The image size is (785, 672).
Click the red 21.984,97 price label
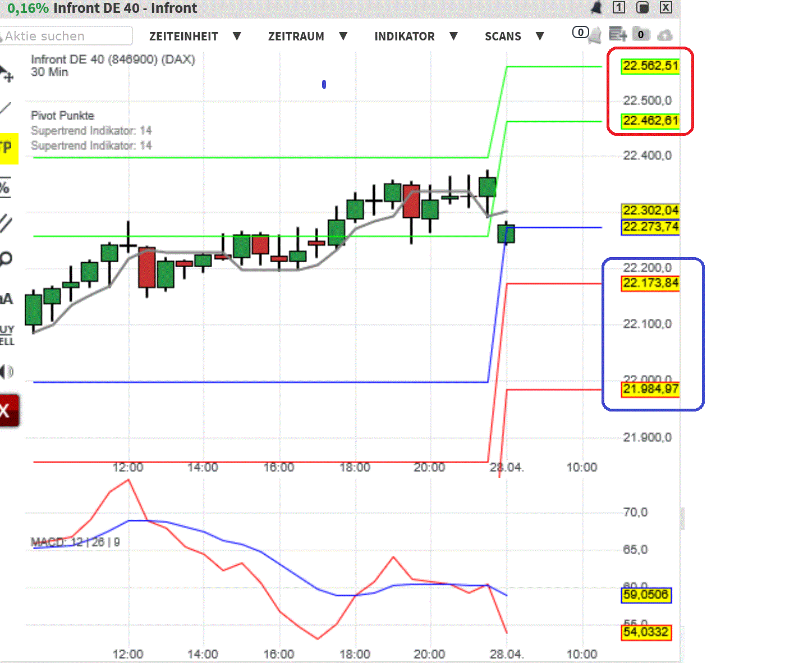pyautogui.click(x=650, y=390)
